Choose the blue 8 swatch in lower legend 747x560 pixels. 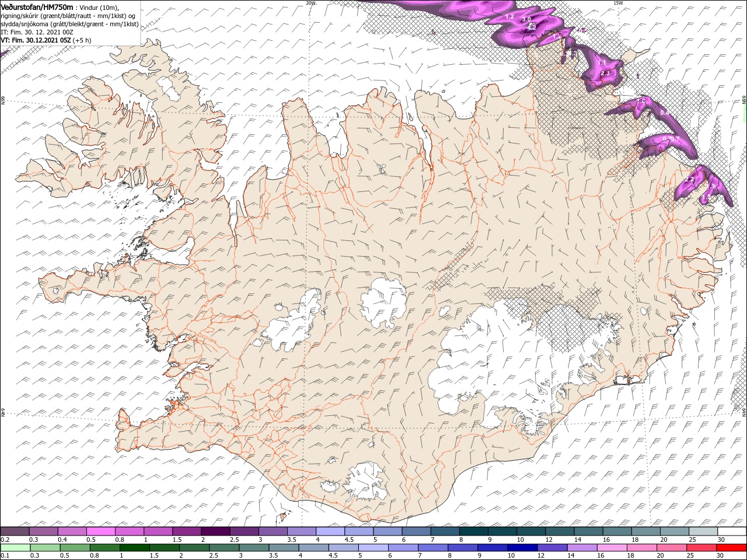tap(462, 548)
